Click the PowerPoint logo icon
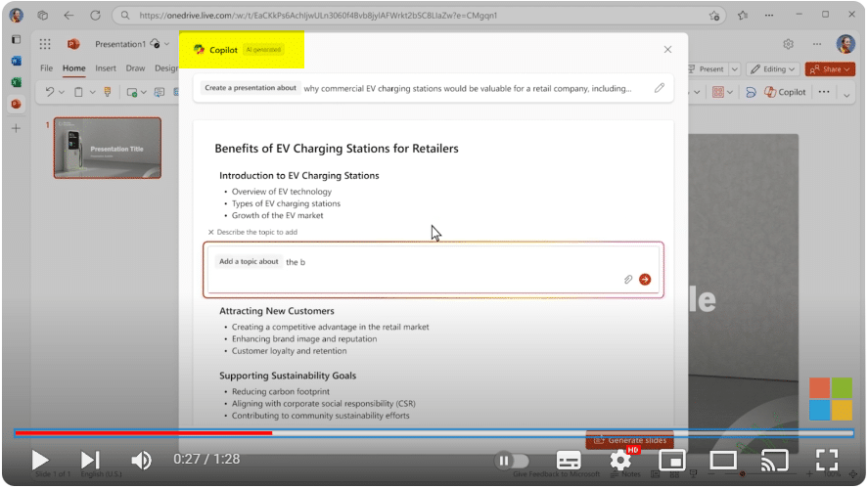This screenshot has width=868, height=488. click(x=73, y=44)
